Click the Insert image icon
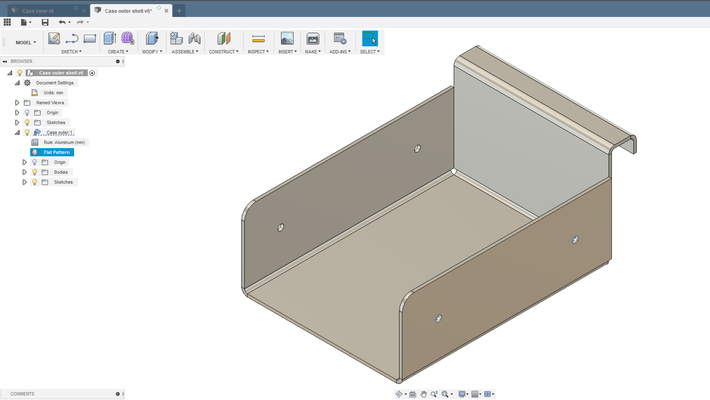Screen dimensions: 710x400 coord(287,39)
